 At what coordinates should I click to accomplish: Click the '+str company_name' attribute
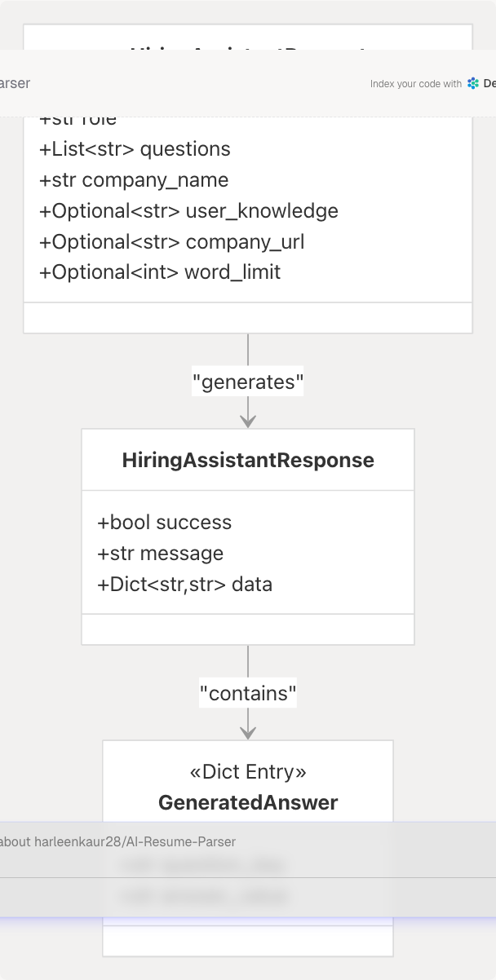pyautogui.click(x=134, y=180)
